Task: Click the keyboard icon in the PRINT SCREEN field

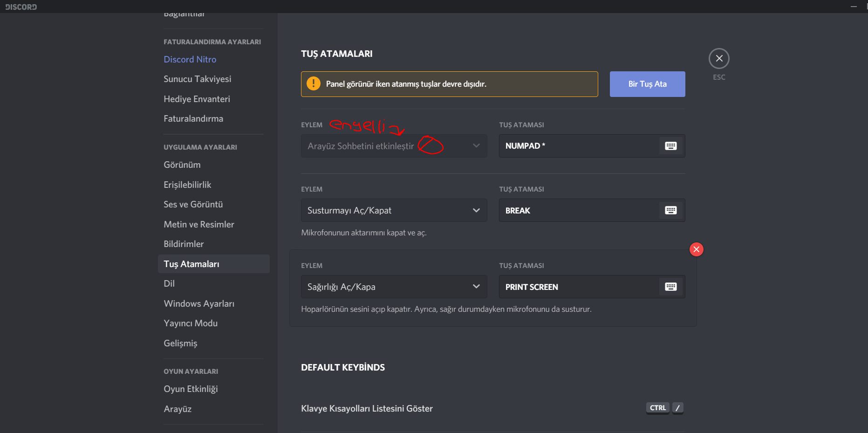Action: point(670,287)
